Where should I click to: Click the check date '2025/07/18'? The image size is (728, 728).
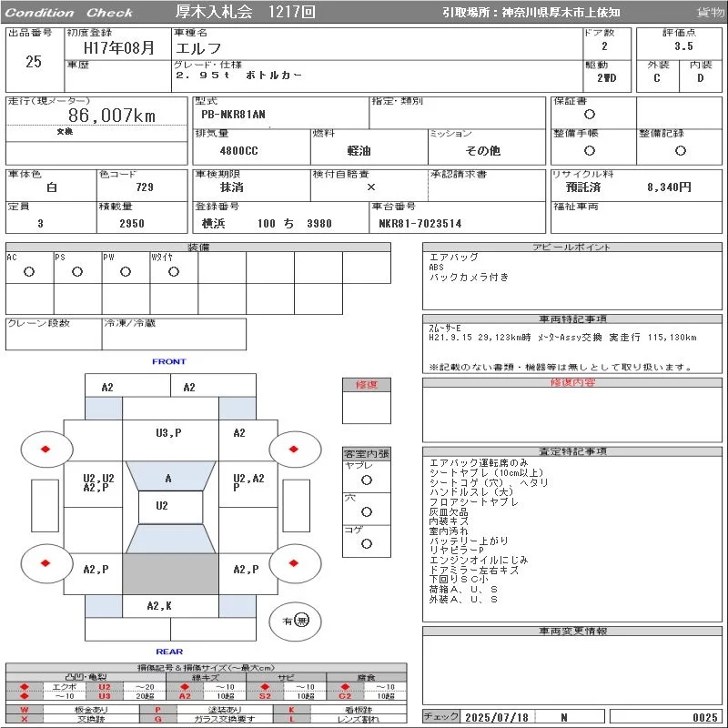coord(497,718)
